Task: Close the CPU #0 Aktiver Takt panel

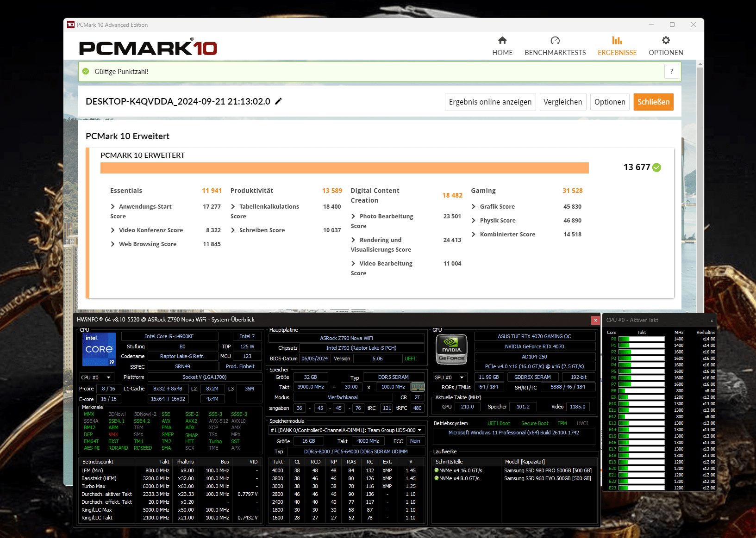Action: coord(712,321)
